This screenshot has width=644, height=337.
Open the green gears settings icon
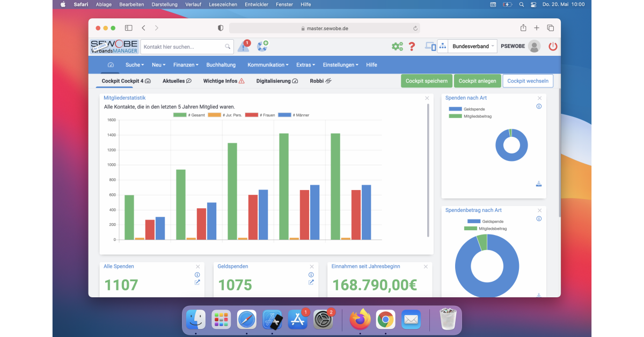click(397, 47)
